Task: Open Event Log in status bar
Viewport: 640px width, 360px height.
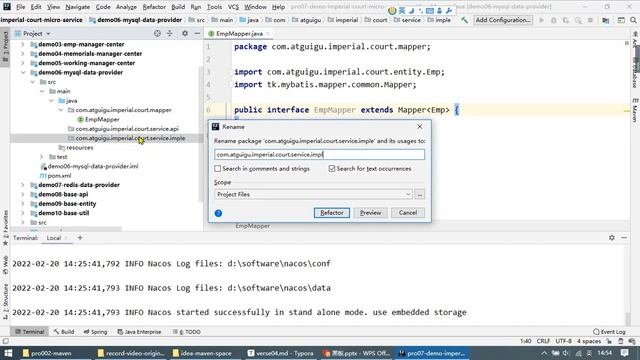Action: point(609,332)
